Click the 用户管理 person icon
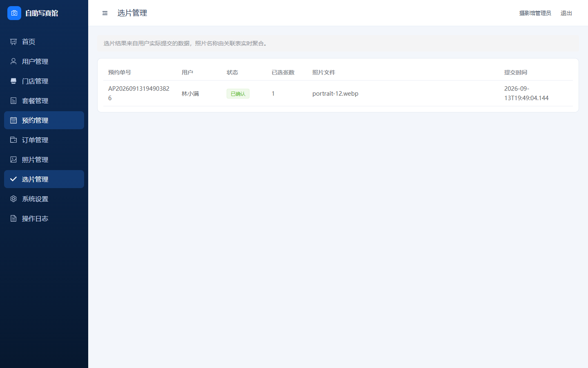 [13, 61]
